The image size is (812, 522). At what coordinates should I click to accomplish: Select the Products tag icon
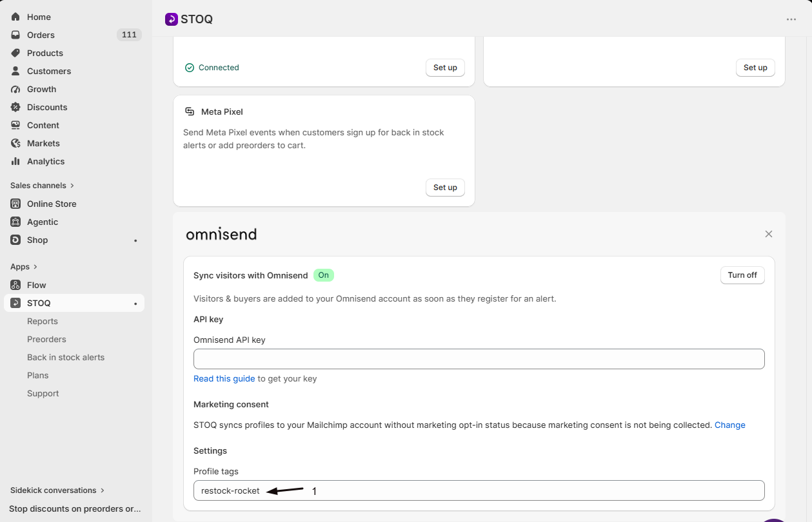point(15,53)
